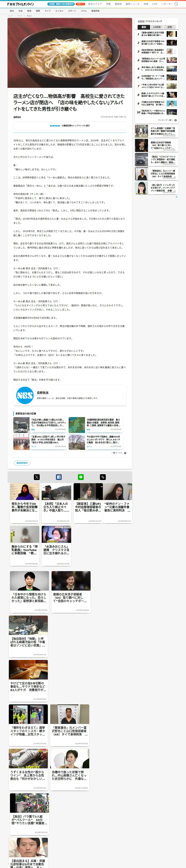
Task: Open 政治スクエア in the top header
Action: point(95,4)
